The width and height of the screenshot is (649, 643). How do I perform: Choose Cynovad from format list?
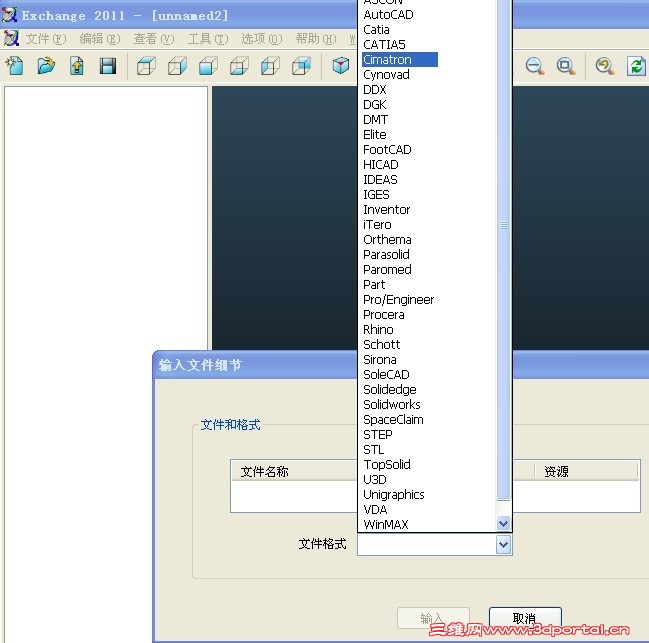point(386,75)
